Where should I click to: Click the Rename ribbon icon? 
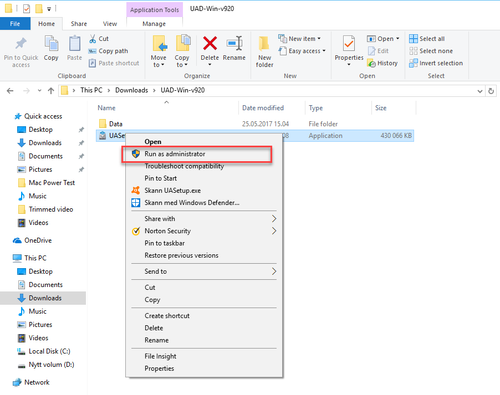click(x=234, y=43)
